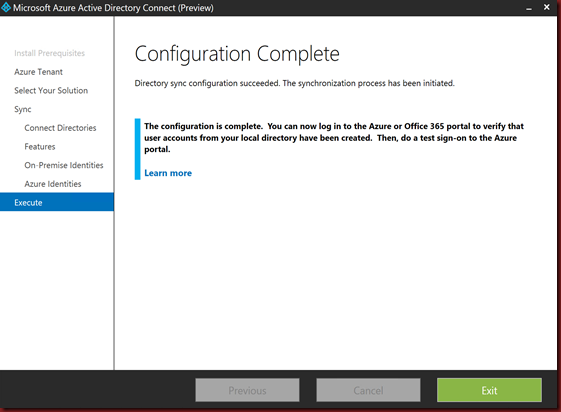This screenshot has width=561, height=412.
Task: Close the Azure AD Connect window
Action: pos(546,7)
